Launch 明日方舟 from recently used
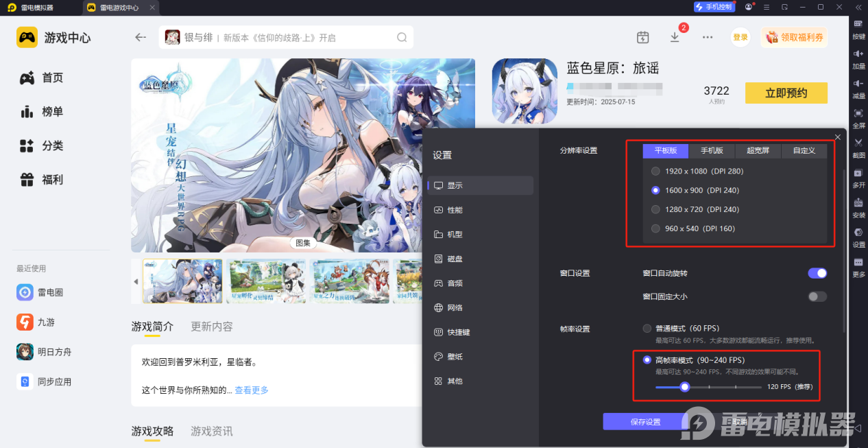 [44, 352]
